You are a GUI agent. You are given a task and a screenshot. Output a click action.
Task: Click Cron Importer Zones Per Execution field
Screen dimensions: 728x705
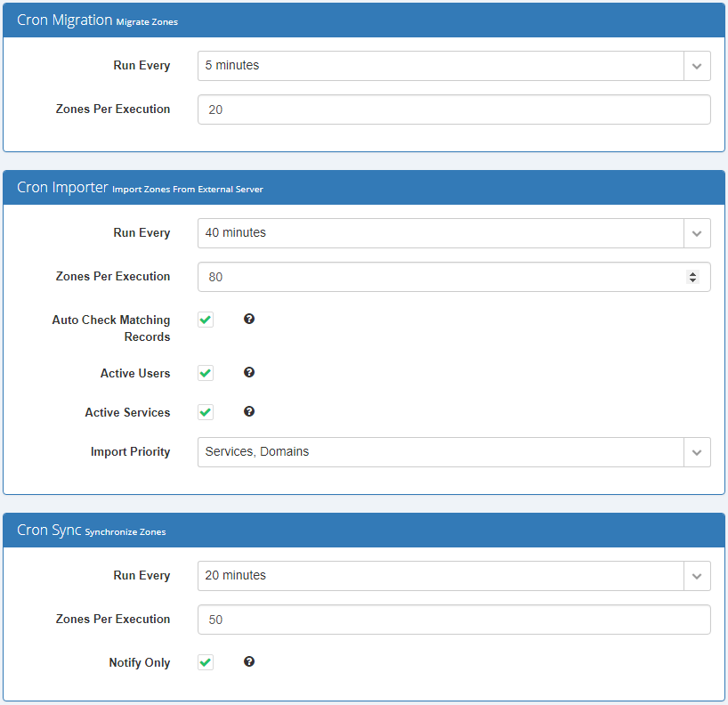tap(441, 277)
